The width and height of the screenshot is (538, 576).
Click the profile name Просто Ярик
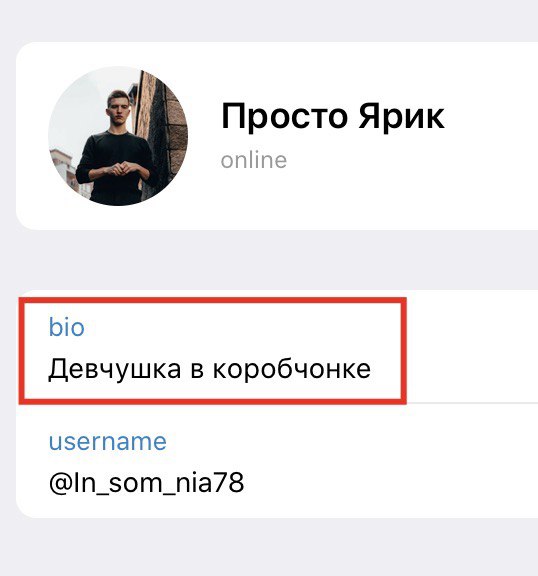click(333, 117)
